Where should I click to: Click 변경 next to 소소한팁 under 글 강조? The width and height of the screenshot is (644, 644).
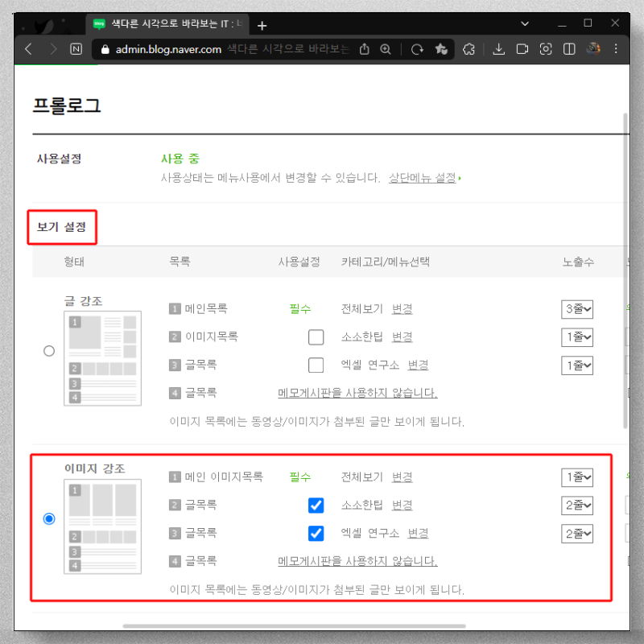[x=402, y=337]
